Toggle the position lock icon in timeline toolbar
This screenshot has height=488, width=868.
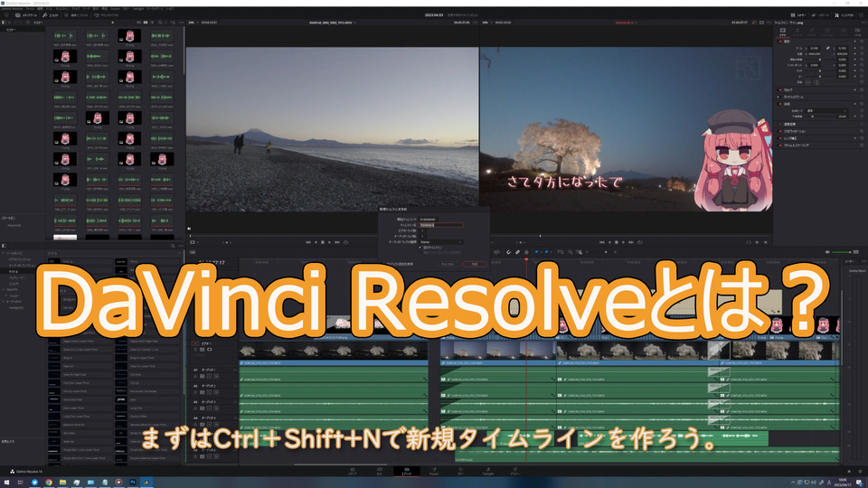526,252
